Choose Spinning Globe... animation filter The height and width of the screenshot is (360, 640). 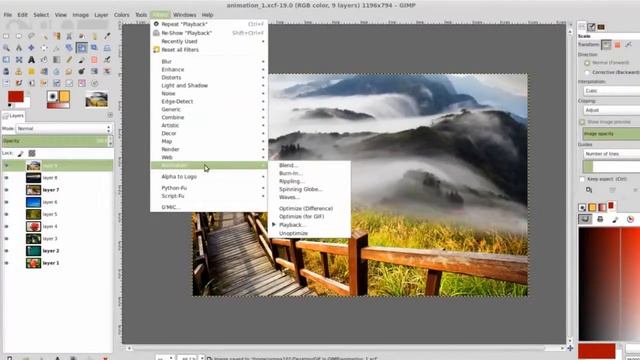pyautogui.click(x=309, y=189)
